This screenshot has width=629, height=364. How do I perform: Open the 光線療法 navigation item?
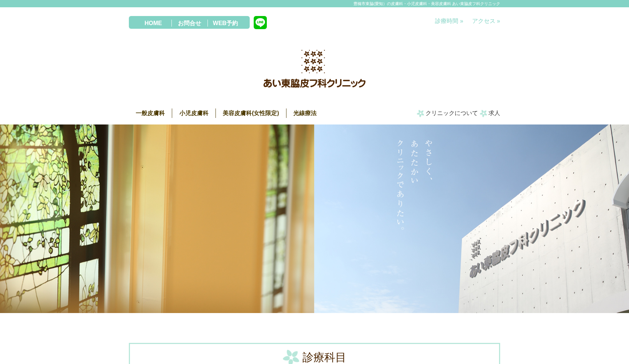pos(304,113)
